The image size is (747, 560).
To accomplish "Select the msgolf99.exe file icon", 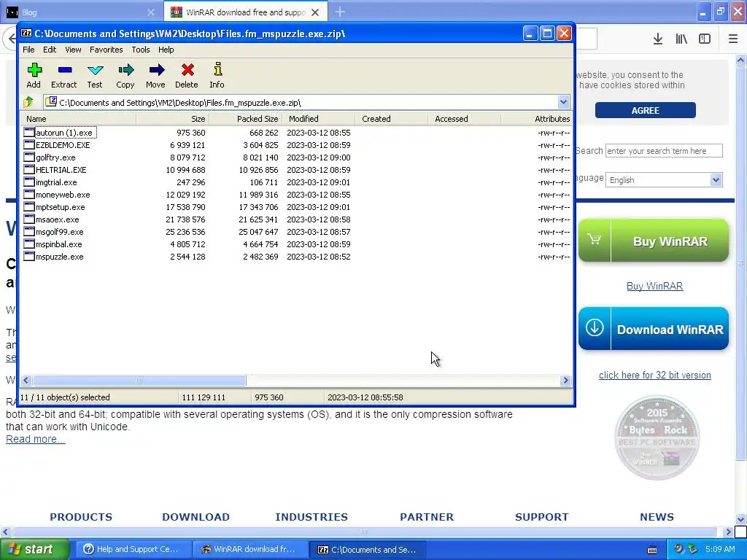I will coord(29,231).
